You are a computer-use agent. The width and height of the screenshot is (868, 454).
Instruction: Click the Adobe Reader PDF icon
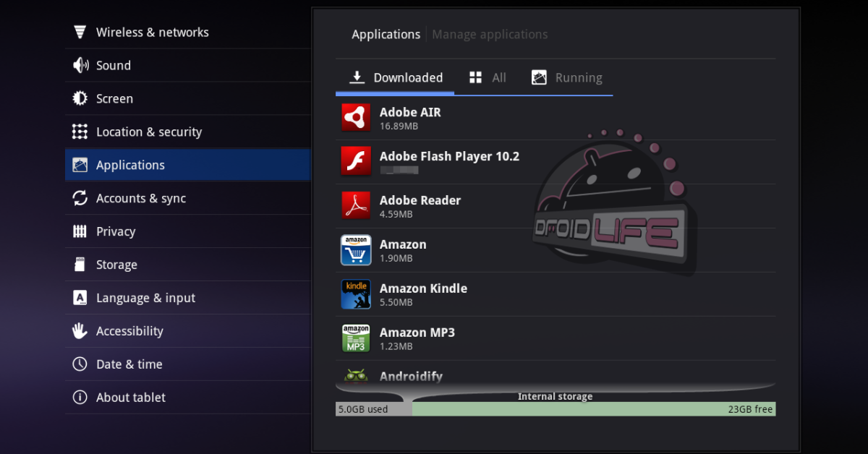355,206
